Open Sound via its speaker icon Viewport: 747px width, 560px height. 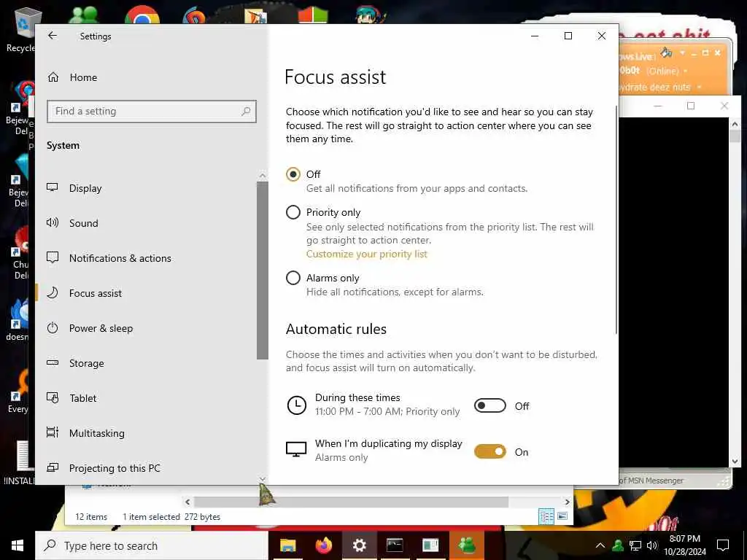coord(53,222)
